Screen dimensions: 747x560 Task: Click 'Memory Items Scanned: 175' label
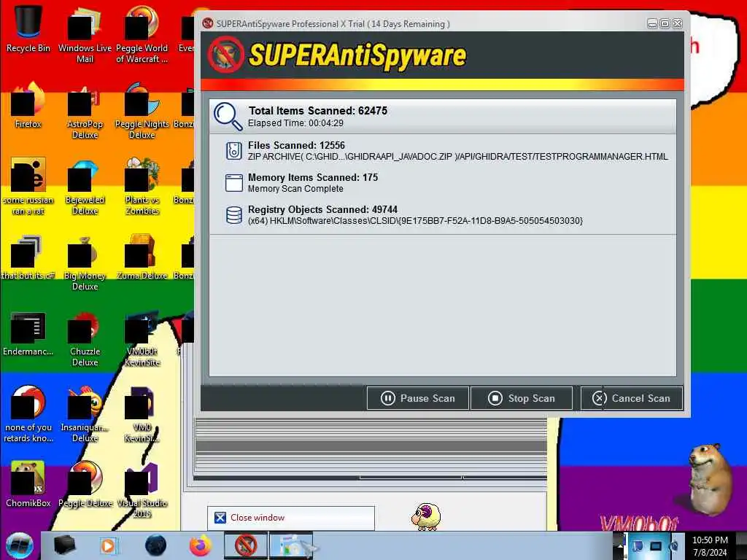coord(313,177)
